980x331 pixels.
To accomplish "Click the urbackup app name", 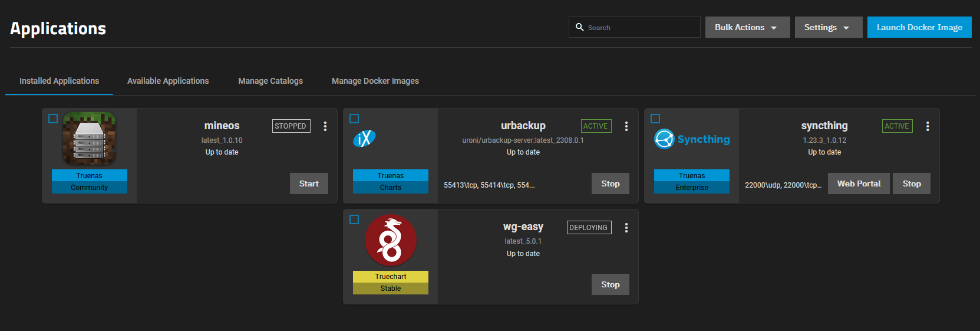I will 523,126.
